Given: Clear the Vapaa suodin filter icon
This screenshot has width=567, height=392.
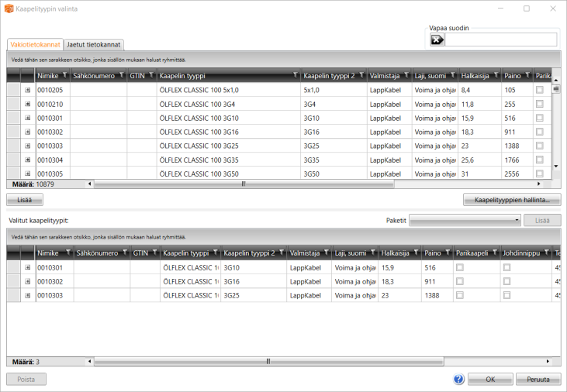Looking at the screenshot, I should click(x=437, y=40).
